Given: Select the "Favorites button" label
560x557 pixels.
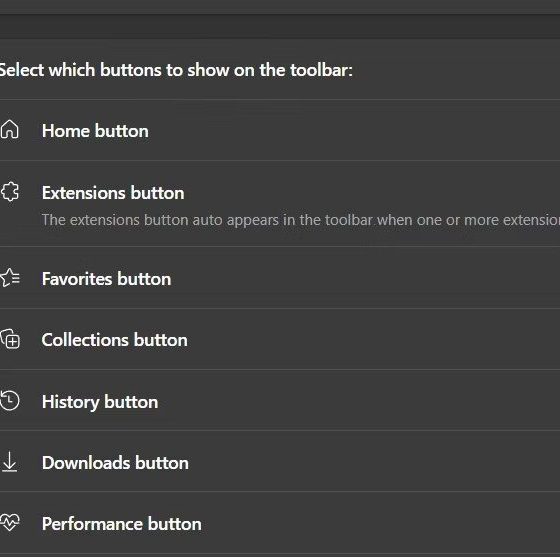Looking at the screenshot, I should click(106, 279).
